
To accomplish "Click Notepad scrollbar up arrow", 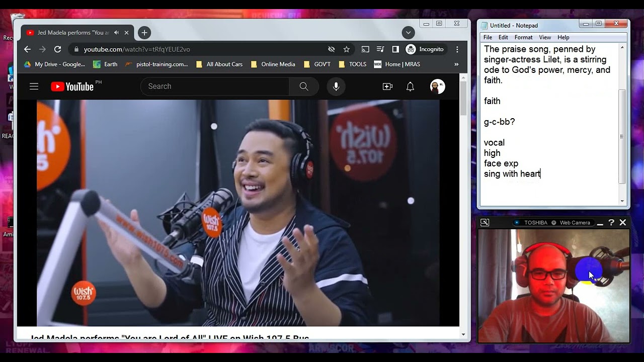I will (622, 47).
